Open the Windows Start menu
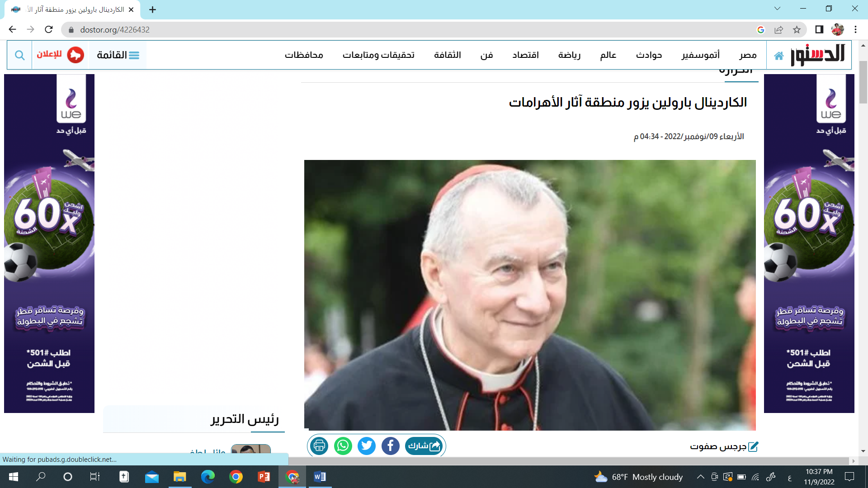This screenshot has width=868, height=488. click(x=14, y=477)
